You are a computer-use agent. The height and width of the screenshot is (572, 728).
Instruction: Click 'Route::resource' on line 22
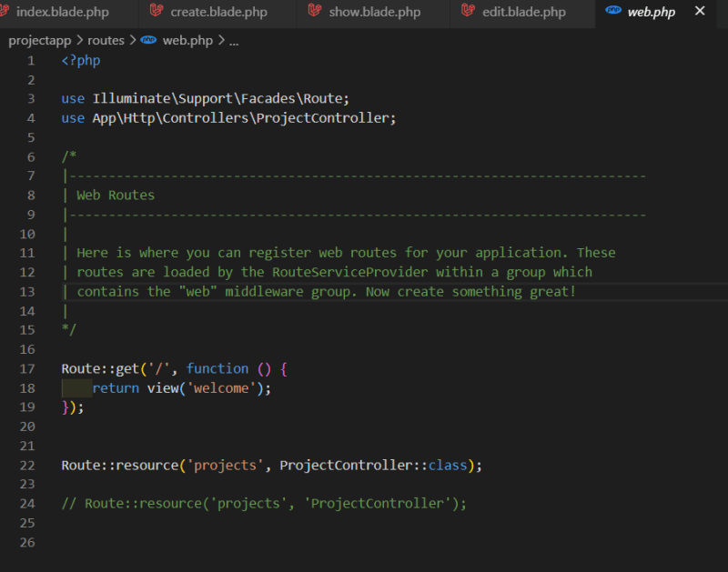click(120, 466)
